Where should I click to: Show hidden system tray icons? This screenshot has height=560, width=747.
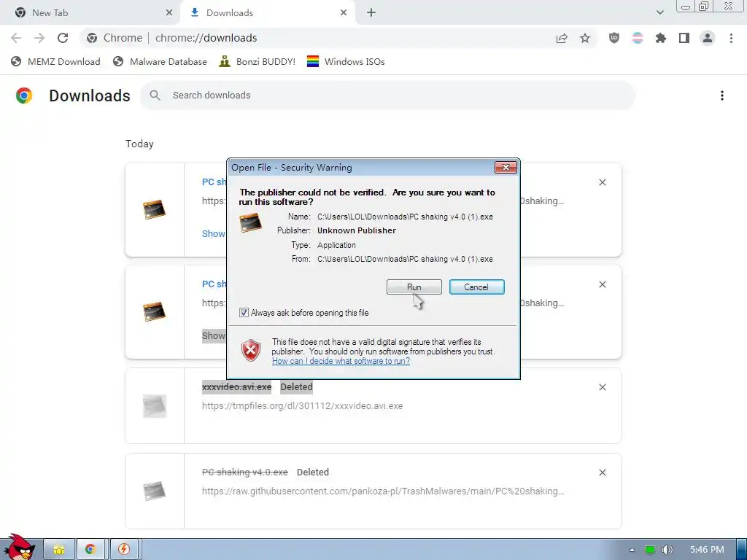pyautogui.click(x=632, y=550)
